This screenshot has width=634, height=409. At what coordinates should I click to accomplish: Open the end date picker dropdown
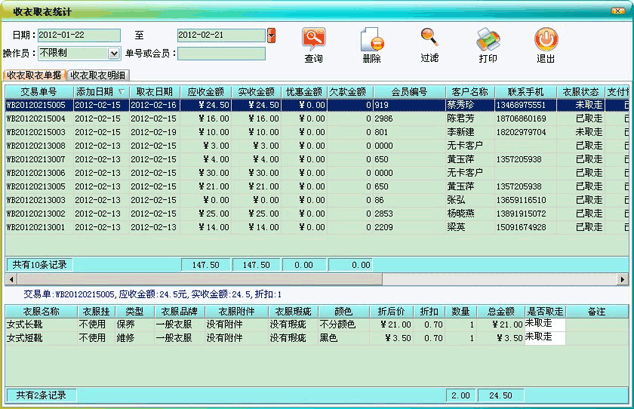pos(270,36)
